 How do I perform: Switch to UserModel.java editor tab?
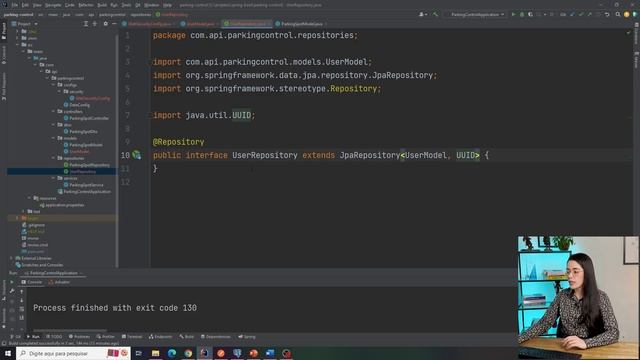pos(200,24)
